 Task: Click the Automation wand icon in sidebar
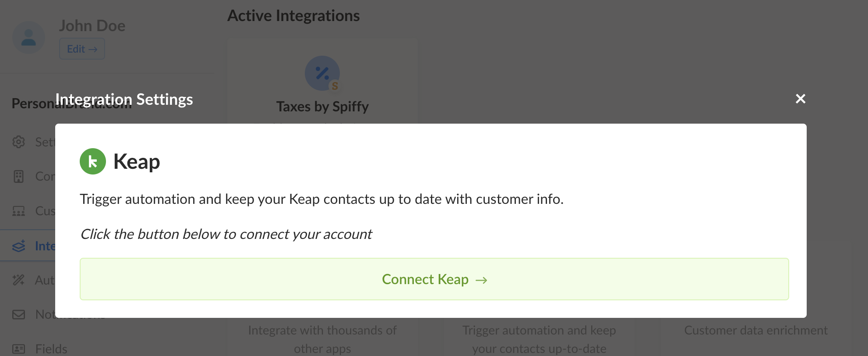[18, 280]
